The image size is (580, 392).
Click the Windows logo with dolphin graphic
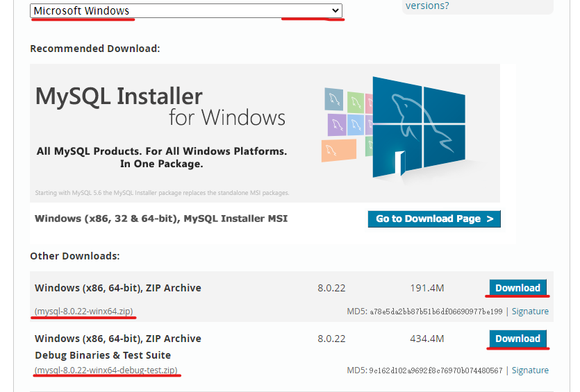(x=418, y=128)
